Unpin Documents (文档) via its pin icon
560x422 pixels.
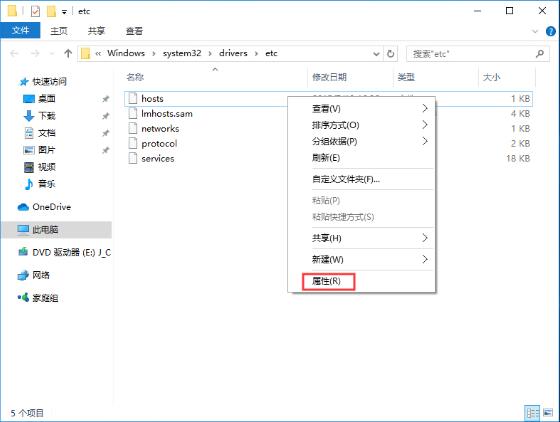[x=105, y=133]
